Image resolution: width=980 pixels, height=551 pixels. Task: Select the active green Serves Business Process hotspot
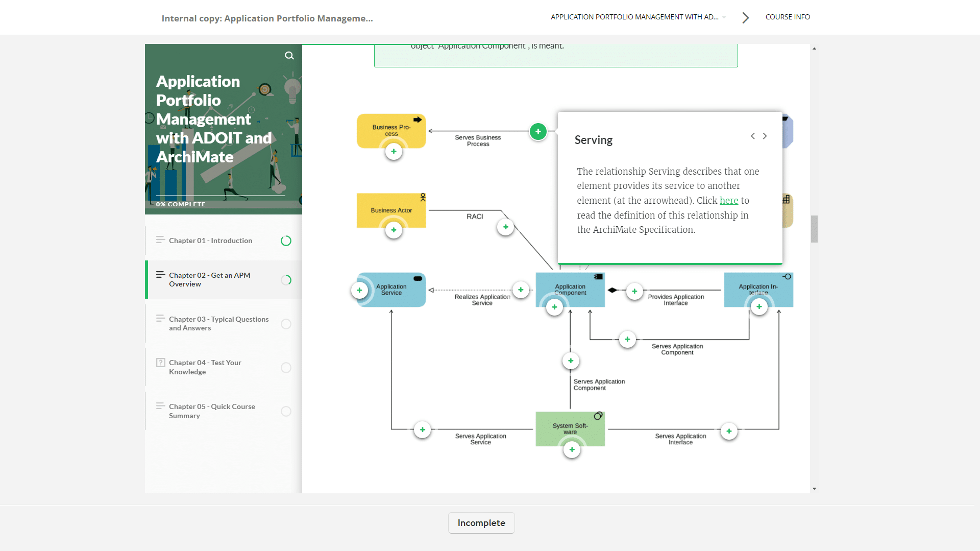click(x=538, y=132)
